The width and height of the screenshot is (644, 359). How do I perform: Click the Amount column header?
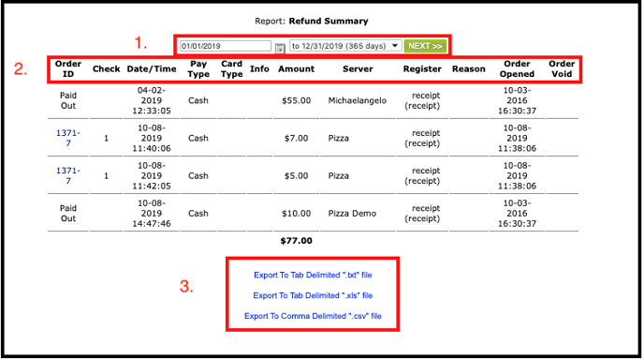pyautogui.click(x=296, y=69)
